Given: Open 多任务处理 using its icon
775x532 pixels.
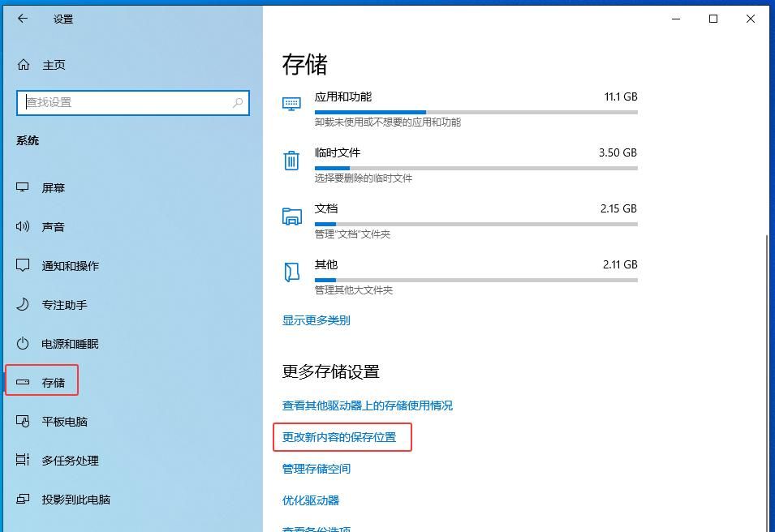Looking at the screenshot, I should (24, 461).
